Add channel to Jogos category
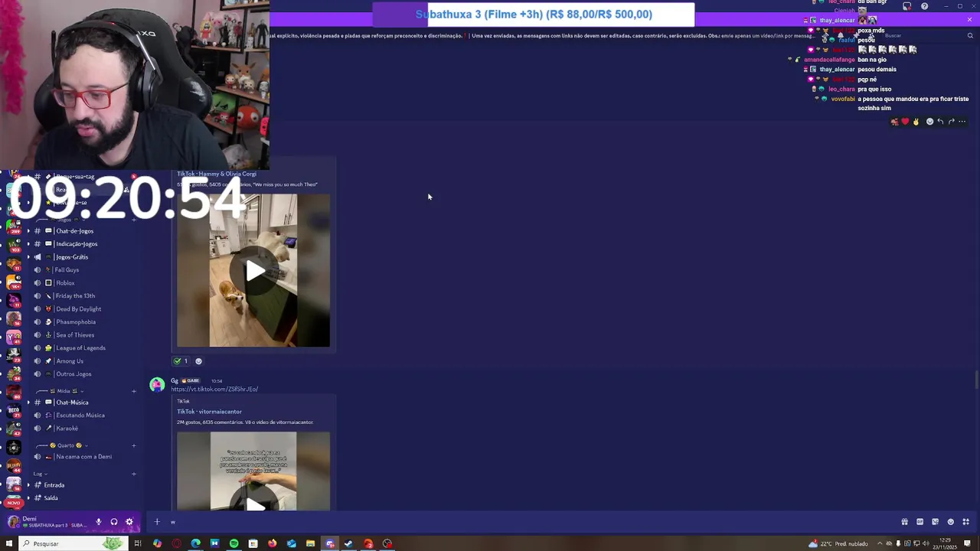This screenshot has width=980, height=551. coord(134,220)
